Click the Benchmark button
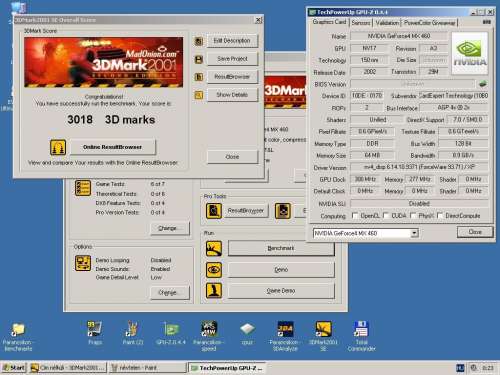Viewport: 500px width, 375px height. [281, 248]
